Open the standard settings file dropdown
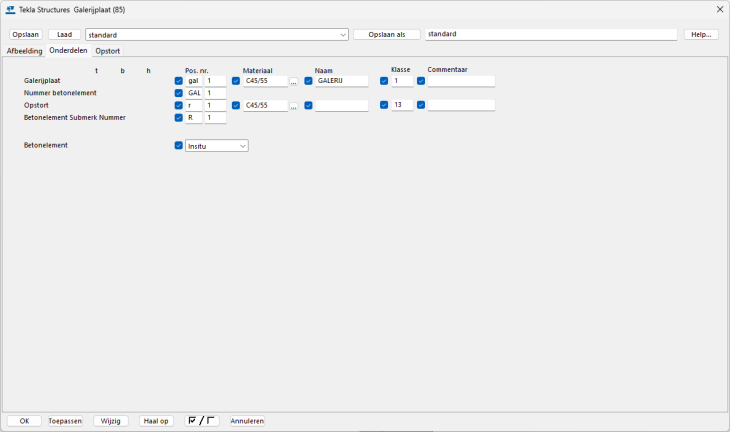 (343, 34)
